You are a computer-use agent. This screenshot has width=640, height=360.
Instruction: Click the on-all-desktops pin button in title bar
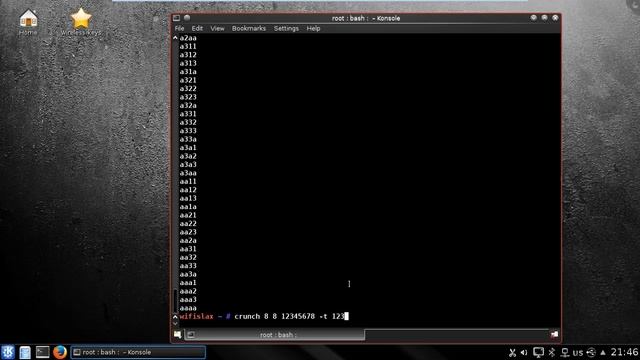(x=187, y=18)
